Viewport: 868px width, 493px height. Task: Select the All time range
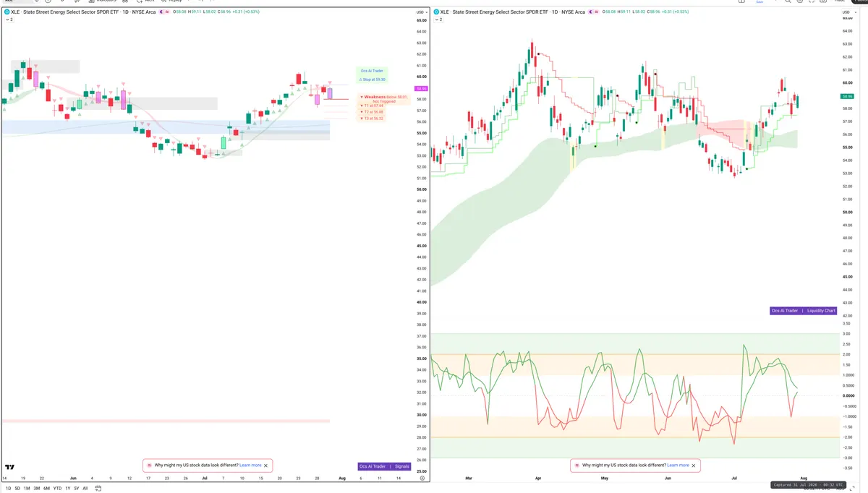coord(85,489)
